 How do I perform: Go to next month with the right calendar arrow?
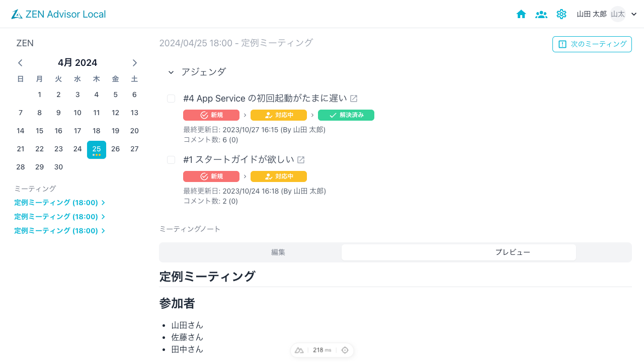(x=135, y=62)
